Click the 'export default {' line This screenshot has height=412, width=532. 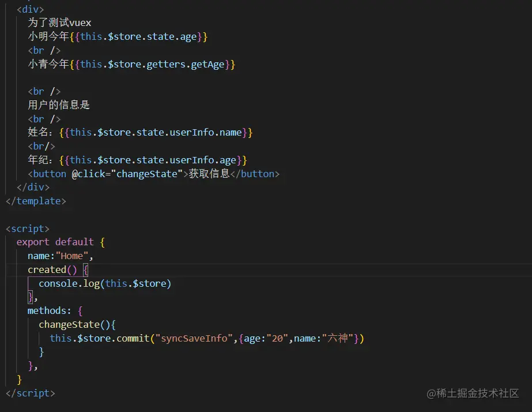[x=61, y=242]
